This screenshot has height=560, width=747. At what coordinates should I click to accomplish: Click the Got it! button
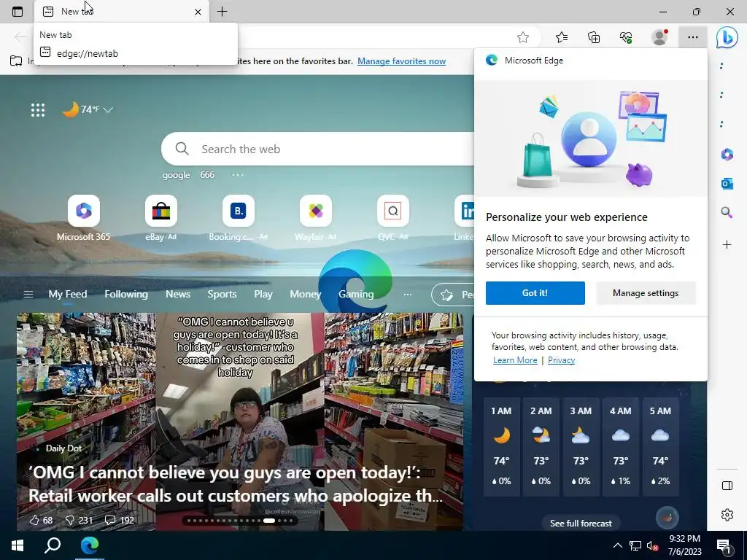point(535,293)
